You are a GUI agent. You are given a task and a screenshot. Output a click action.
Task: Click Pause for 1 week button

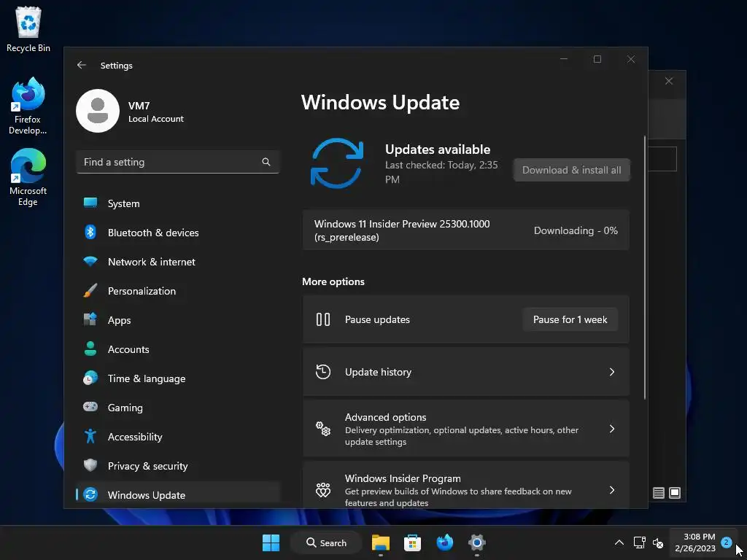point(570,319)
